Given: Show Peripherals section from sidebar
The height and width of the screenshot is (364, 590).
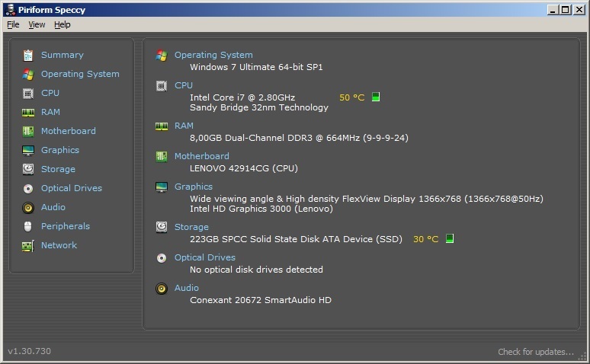Looking at the screenshot, I should [x=66, y=226].
